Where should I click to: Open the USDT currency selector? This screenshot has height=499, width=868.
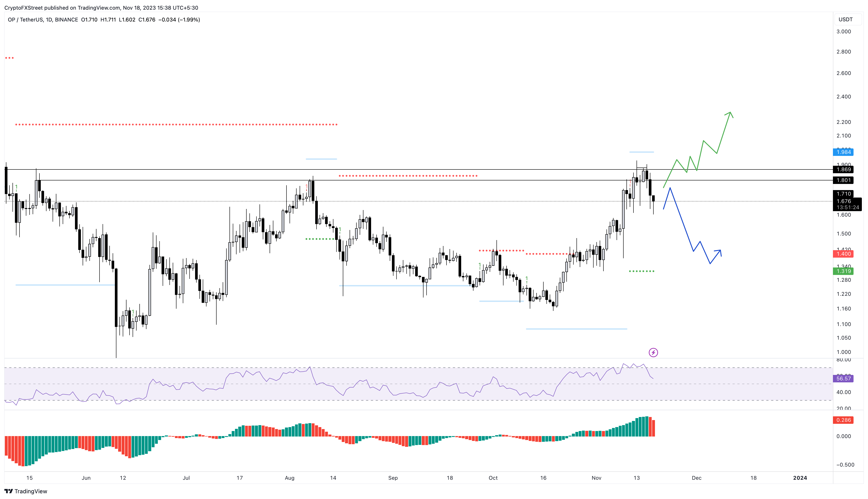[847, 20]
